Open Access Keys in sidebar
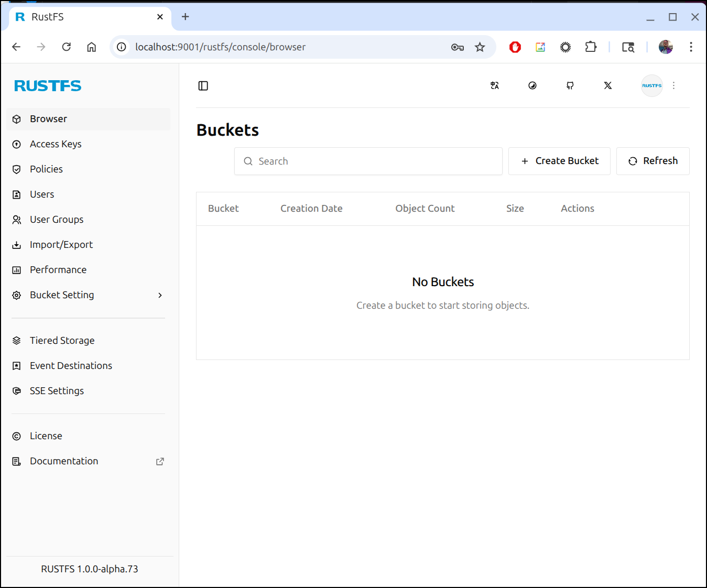This screenshot has width=707, height=588. (x=56, y=144)
